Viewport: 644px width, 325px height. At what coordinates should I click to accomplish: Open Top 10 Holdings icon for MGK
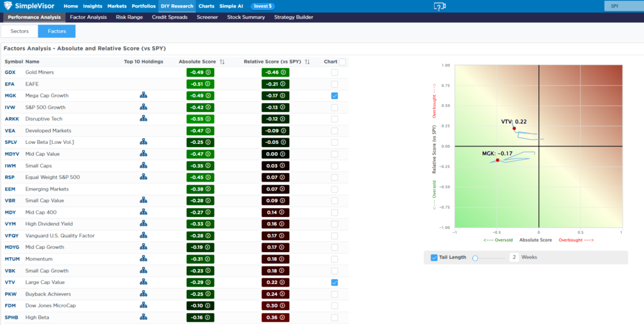tap(143, 96)
